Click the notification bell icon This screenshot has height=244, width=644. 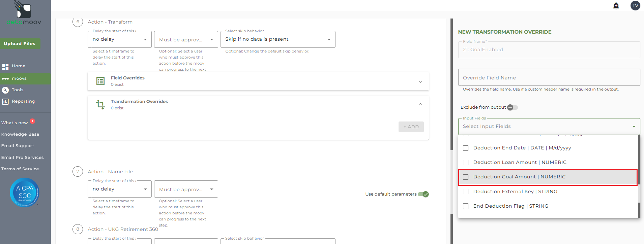616,6
